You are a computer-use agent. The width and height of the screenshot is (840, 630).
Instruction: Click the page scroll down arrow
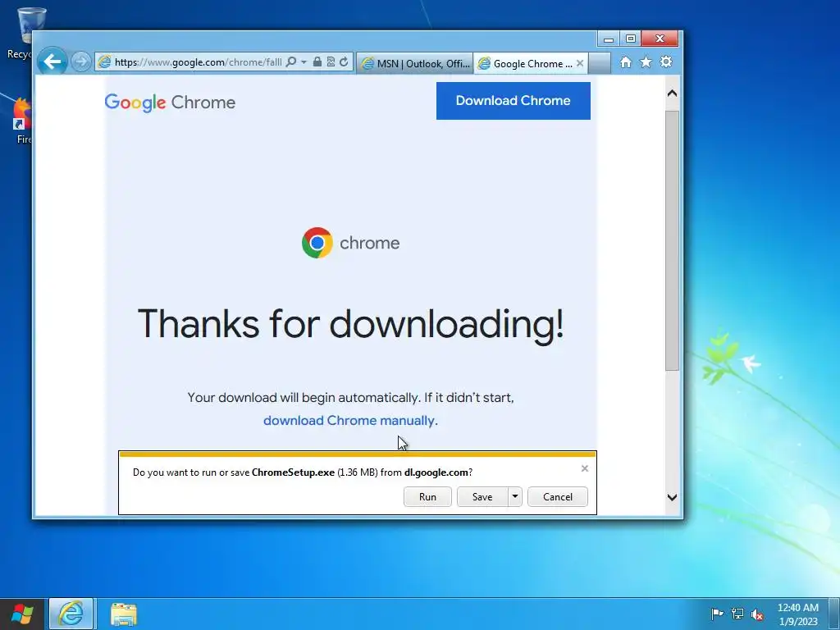point(673,497)
